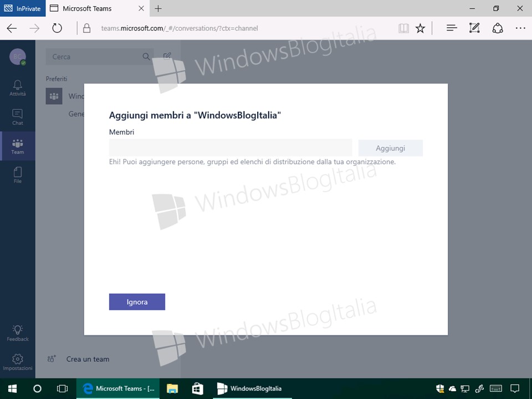This screenshot has width=532, height=399.
Task: Click the site padlock icon
Action: pyautogui.click(x=87, y=28)
